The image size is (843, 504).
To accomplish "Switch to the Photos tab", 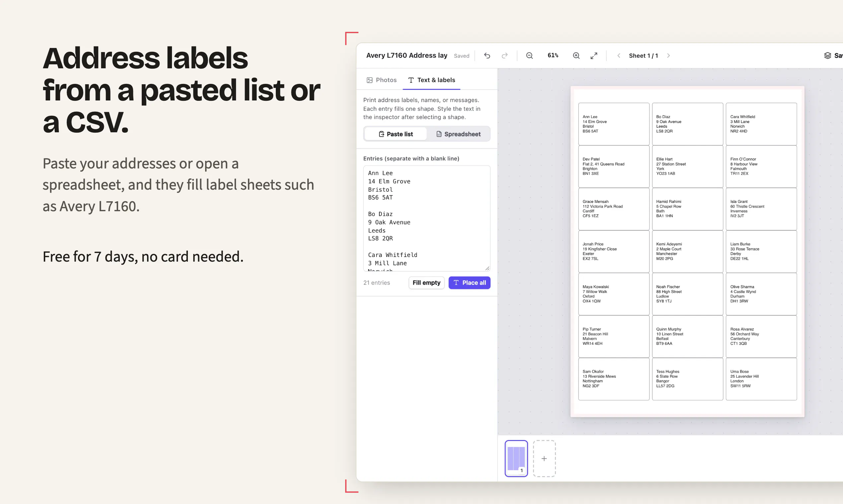I will 382,80.
